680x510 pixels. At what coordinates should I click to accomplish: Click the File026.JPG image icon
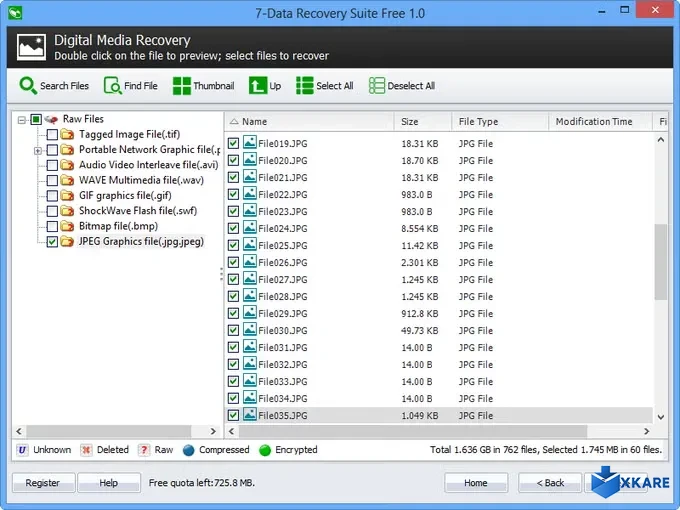(249, 262)
